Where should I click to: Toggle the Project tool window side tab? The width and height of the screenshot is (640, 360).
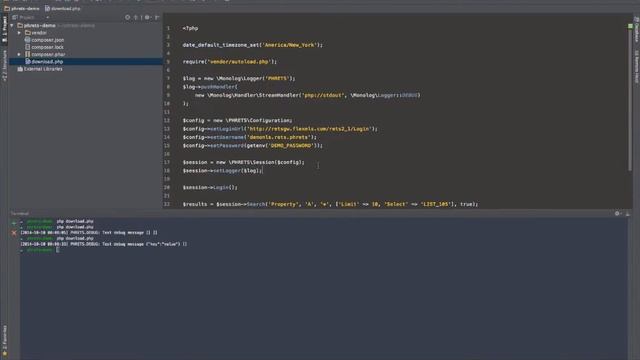coord(4,30)
